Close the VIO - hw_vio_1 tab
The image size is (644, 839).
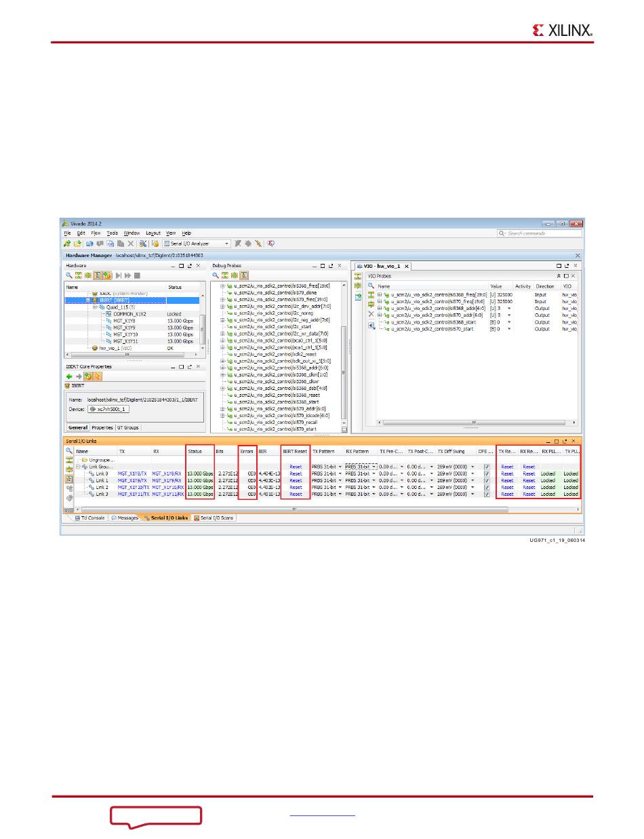[x=407, y=267]
